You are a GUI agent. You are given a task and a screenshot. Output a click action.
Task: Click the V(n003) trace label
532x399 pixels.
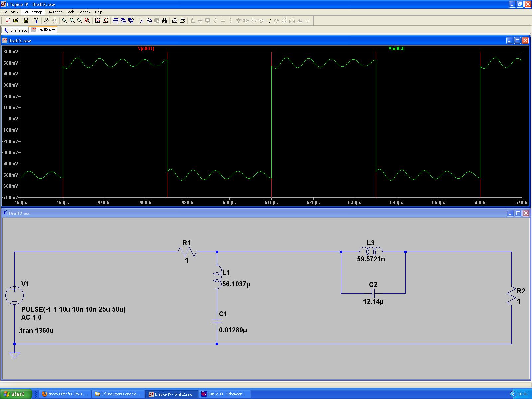pos(396,49)
